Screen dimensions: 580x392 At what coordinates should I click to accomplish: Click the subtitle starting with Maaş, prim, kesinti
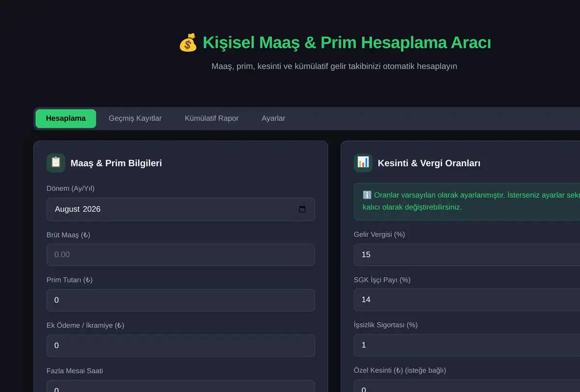tap(334, 66)
